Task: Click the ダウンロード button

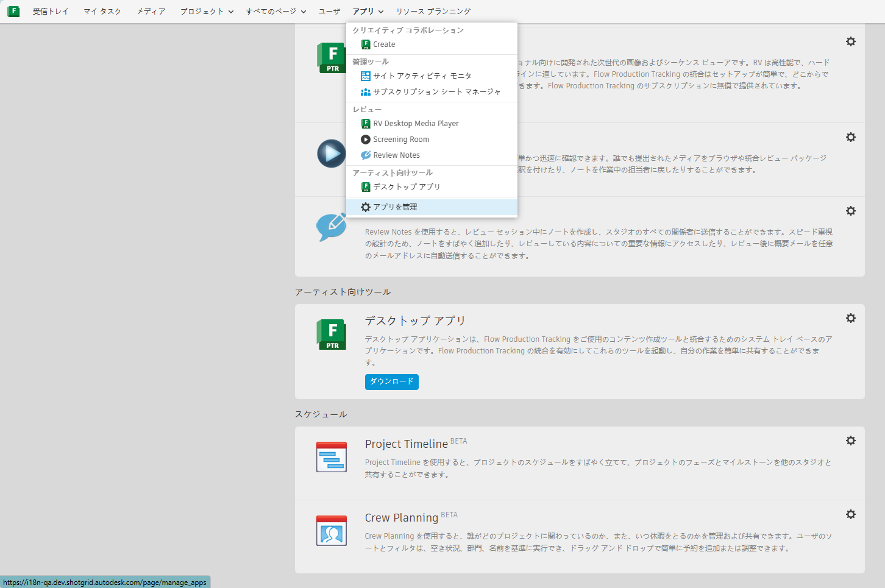Action: tap(392, 381)
